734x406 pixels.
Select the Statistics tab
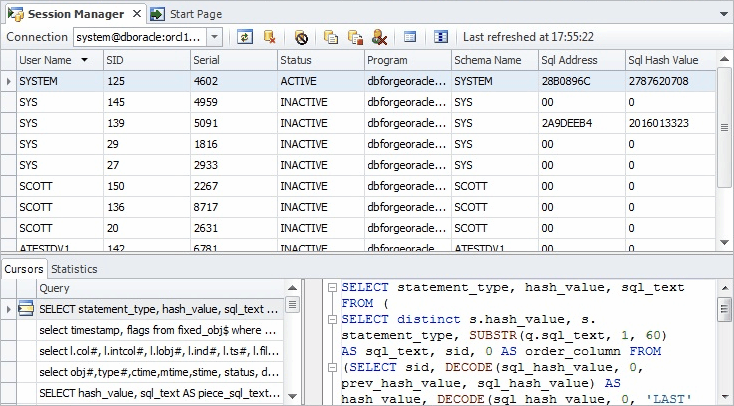click(x=74, y=269)
